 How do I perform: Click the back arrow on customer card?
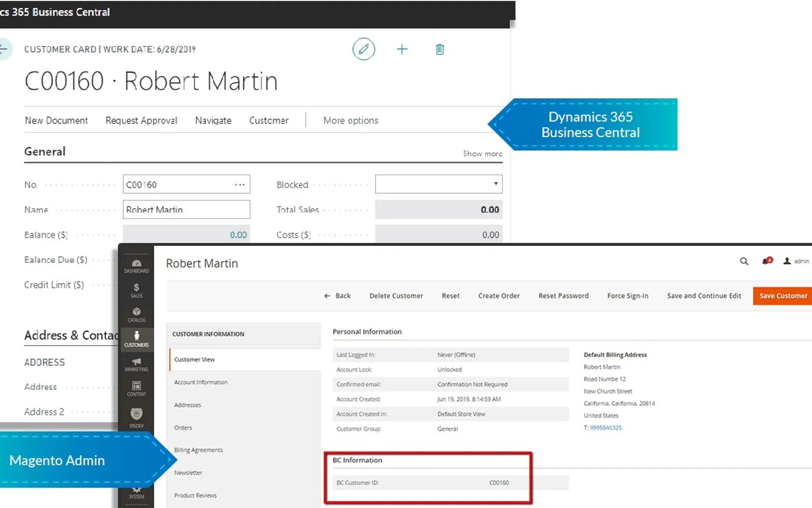point(4,49)
